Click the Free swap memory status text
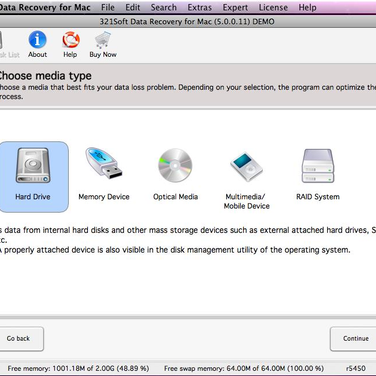 point(244,368)
